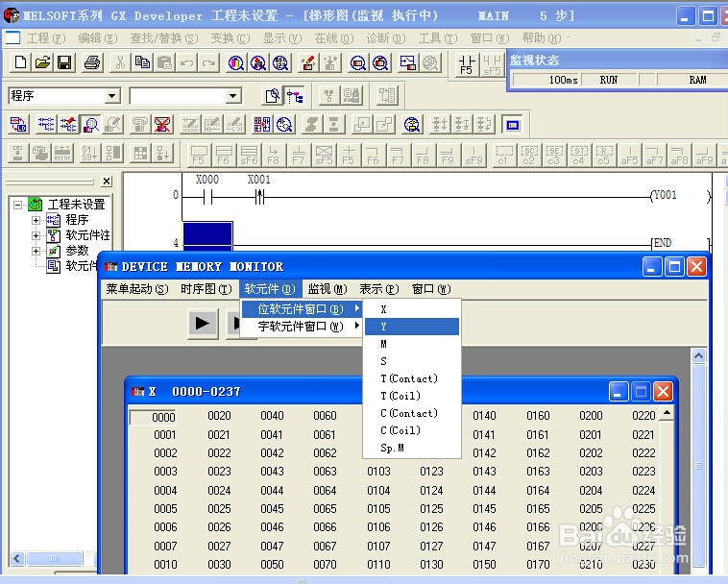Click the grid device batch icon in third toolbar
Image resolution: width=728 pixels, height=584 pixels.
tap(262, 125)
